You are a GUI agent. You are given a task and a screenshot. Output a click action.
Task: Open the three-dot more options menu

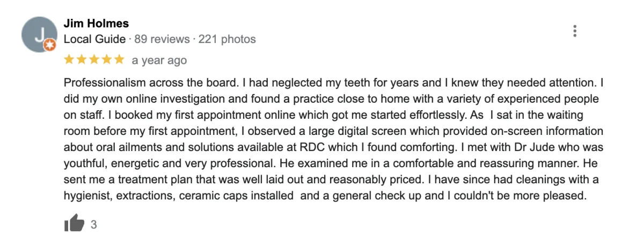[575, 31]
